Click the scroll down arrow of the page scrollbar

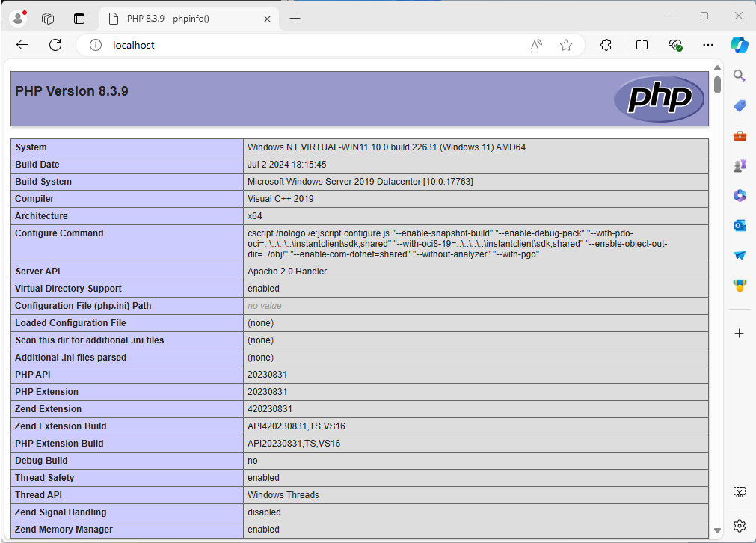coord(717,530)
